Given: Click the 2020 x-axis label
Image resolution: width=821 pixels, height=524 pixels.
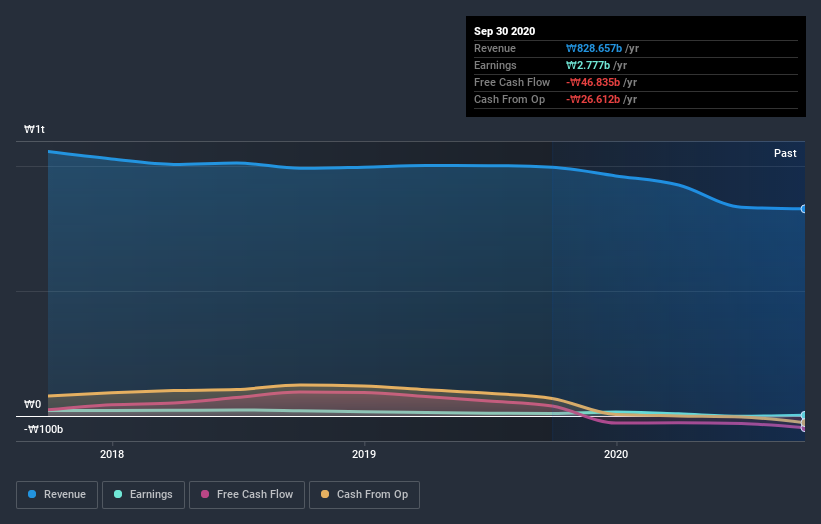Looking at the screenshot, I should click(x=616, y=454).
